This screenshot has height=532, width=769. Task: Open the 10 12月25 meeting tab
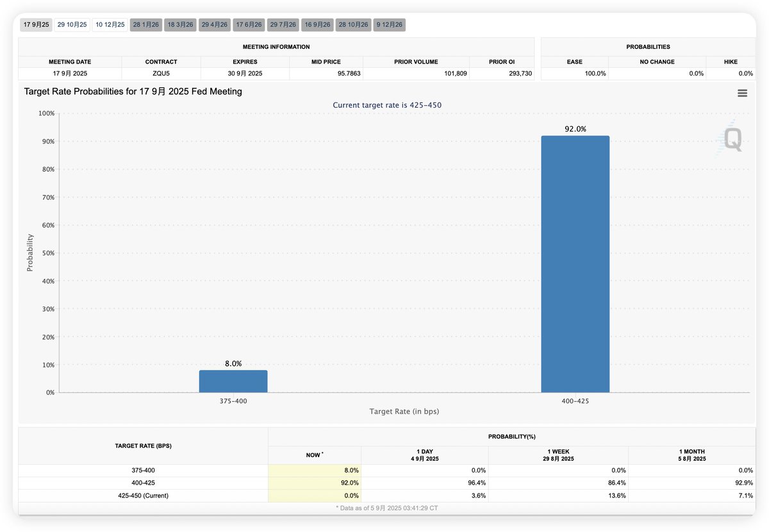click(110, 24)
